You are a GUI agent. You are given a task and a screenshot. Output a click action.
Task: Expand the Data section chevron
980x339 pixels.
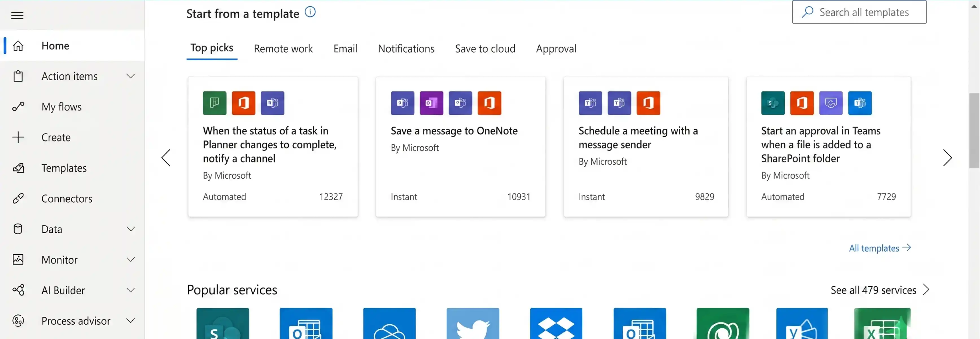(130, 229)
